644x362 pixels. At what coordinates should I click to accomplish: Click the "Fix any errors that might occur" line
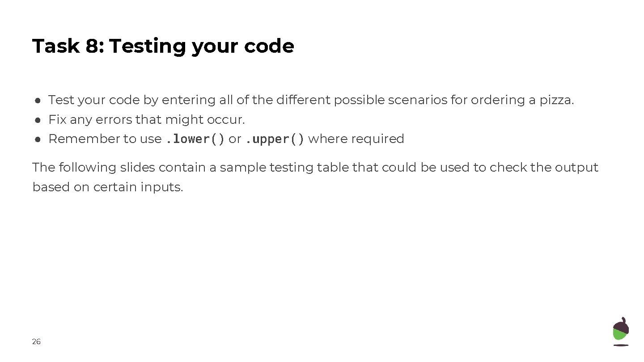(x=147, y=120)
